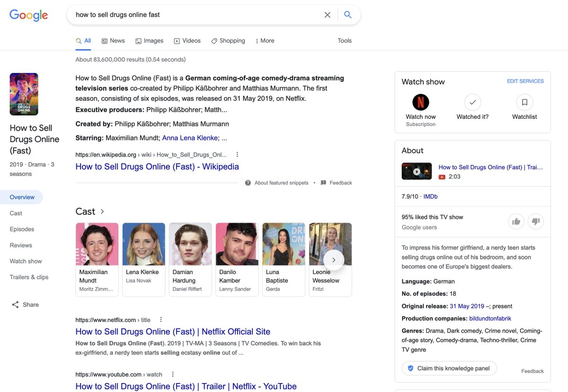The width and height of the screenshot is (568, 392).
Task: Open the three-dot menu beside the Netflix result
Action: pyautogui.click(x=161, y=320)
